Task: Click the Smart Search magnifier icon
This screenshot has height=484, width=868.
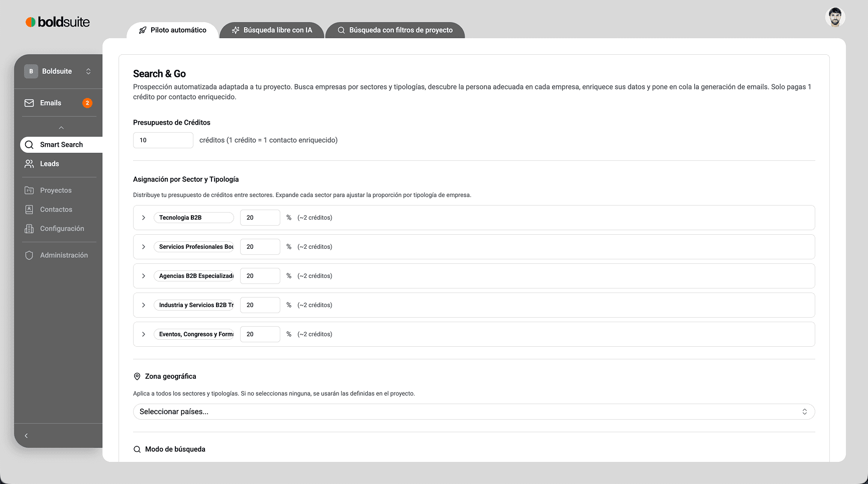Action: coord(29,145)
